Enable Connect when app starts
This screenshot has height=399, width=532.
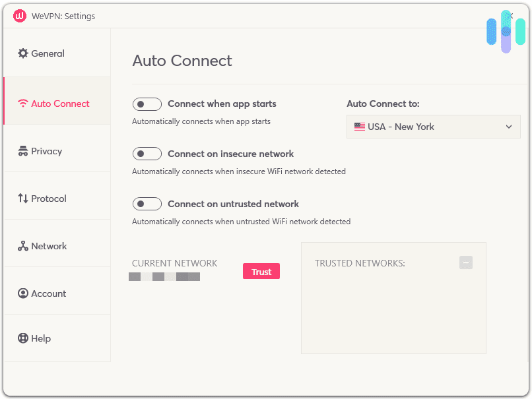147,104
